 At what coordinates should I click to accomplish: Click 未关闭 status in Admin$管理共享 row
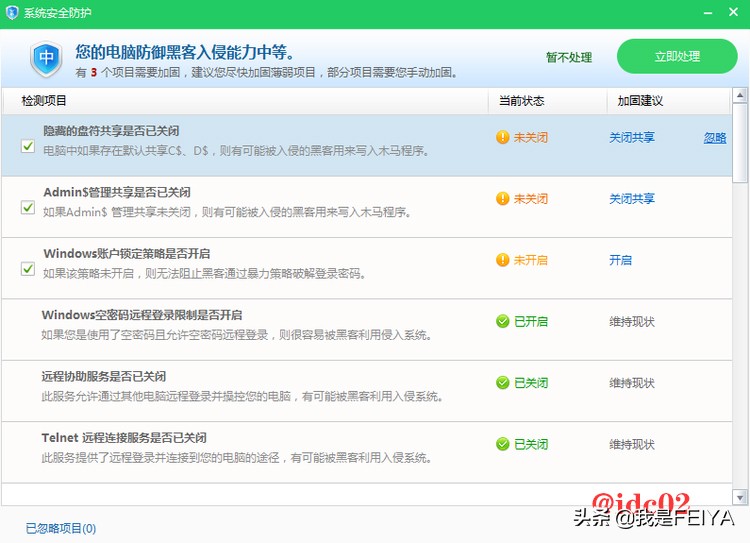[530, 199]
